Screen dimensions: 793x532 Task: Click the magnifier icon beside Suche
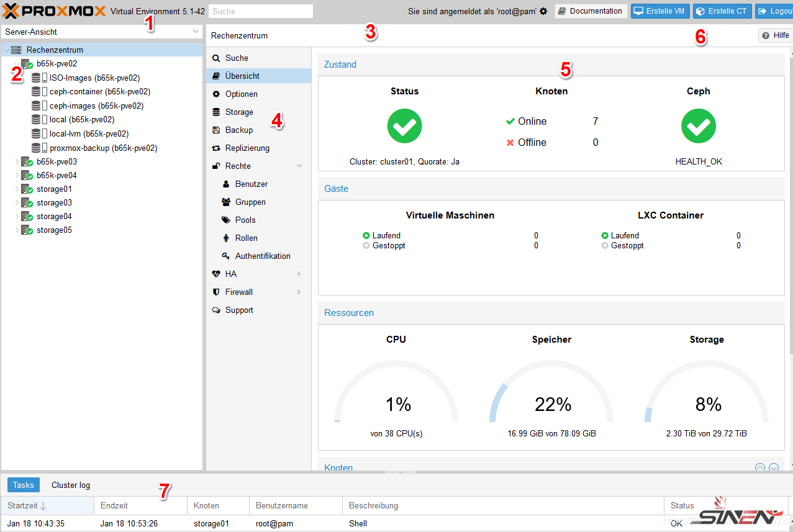click(x=216, y=58)
